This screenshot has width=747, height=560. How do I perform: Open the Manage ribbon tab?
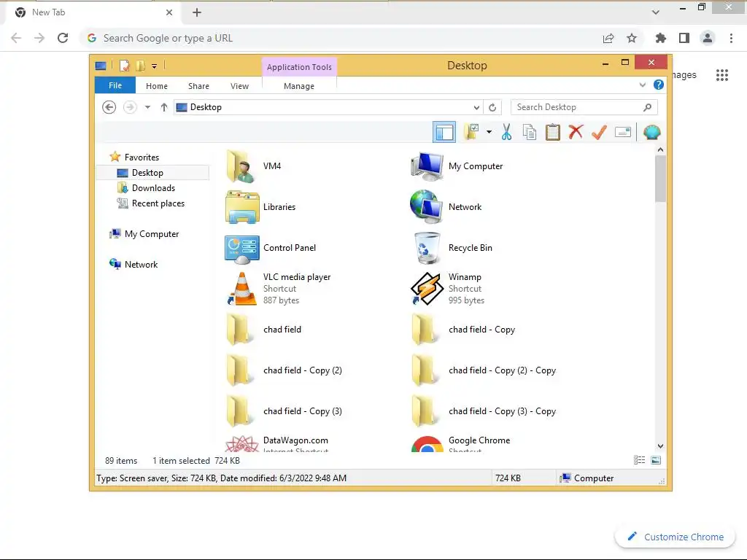coord(299,86)
